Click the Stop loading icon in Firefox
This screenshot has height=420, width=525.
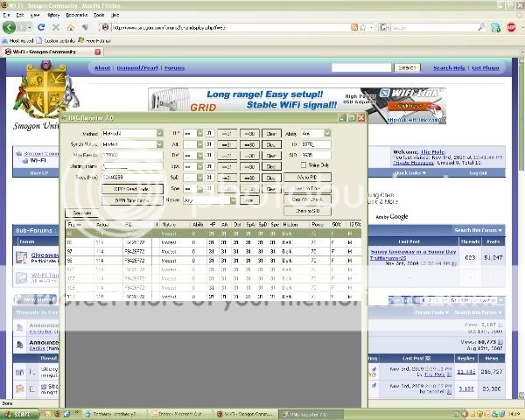click(56, 27)
